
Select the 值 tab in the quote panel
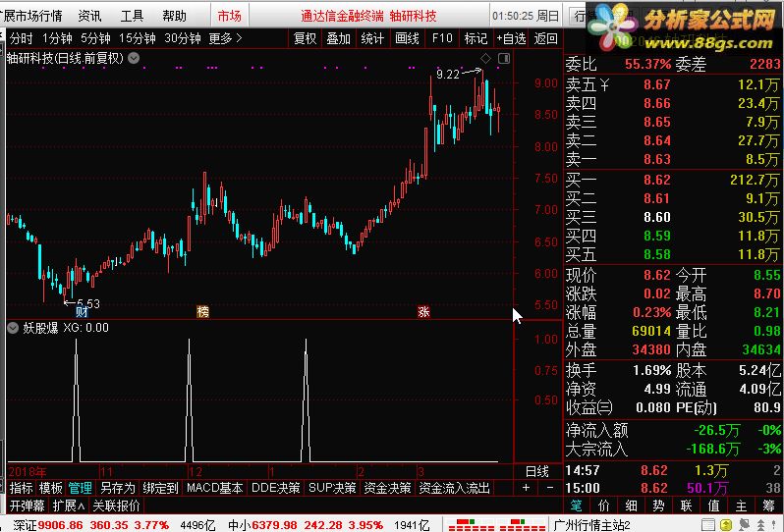click(x=713, y=505)
